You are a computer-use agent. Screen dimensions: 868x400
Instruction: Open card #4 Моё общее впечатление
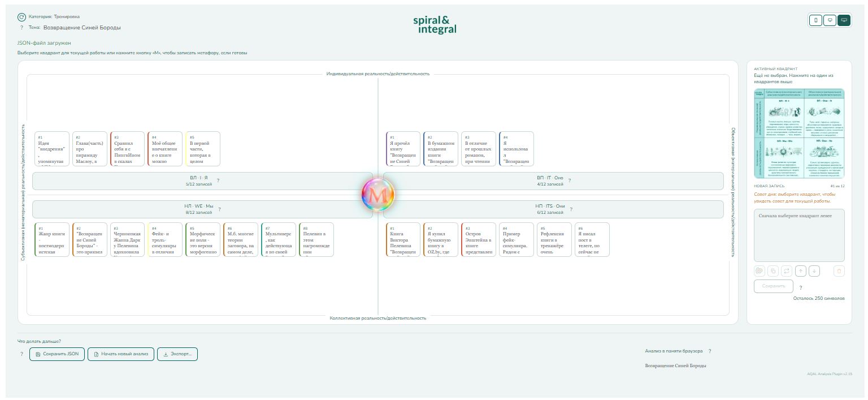click(165, 149)
